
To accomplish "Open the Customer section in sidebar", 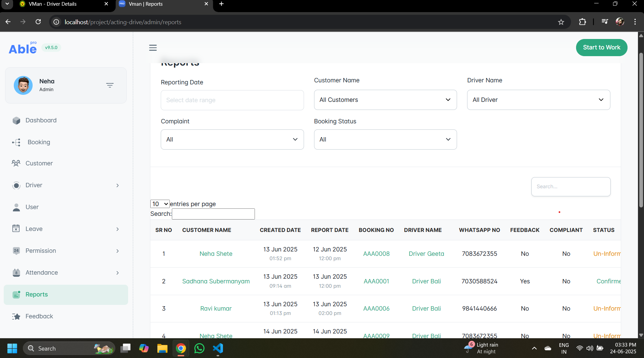I will [x=39, y=163].
